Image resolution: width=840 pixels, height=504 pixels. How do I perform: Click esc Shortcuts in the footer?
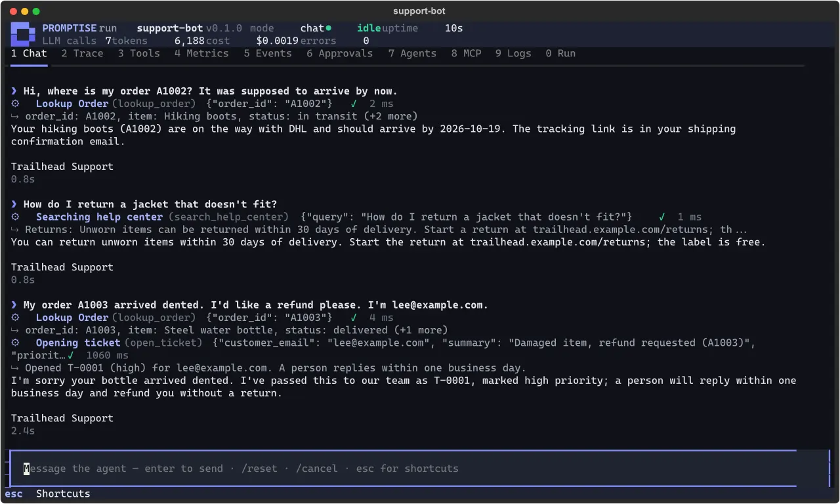47,494
